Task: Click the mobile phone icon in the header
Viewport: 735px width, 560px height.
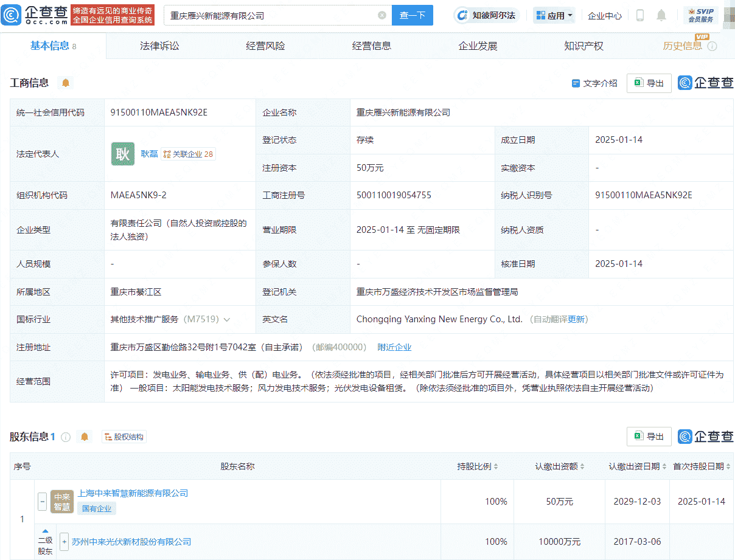Action: click(x=639, y=15)
